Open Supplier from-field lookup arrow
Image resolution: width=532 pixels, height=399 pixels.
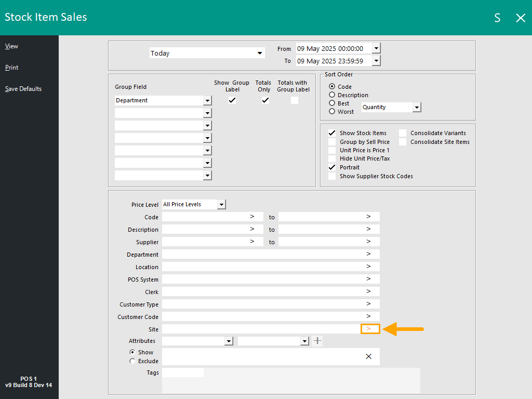pyautogui.click(x=252, y=242)
